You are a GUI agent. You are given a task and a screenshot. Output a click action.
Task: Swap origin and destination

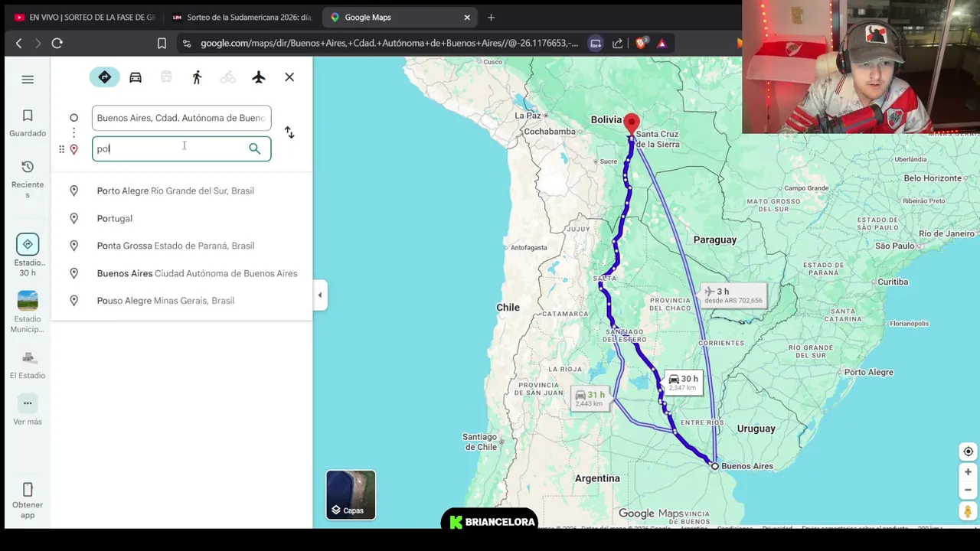point(289,132)
